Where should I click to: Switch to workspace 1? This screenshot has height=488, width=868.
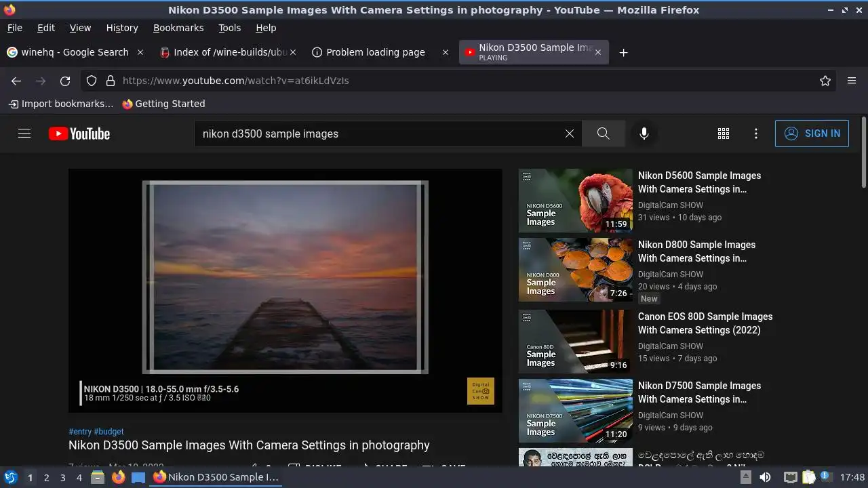coord(30,478)
